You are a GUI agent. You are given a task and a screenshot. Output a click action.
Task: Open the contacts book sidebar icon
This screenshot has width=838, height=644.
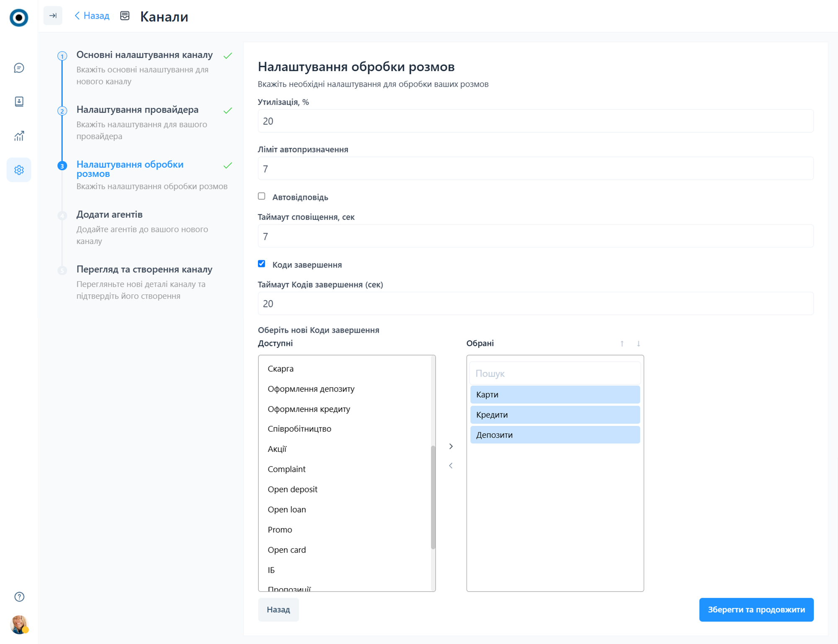pos(19,102)
